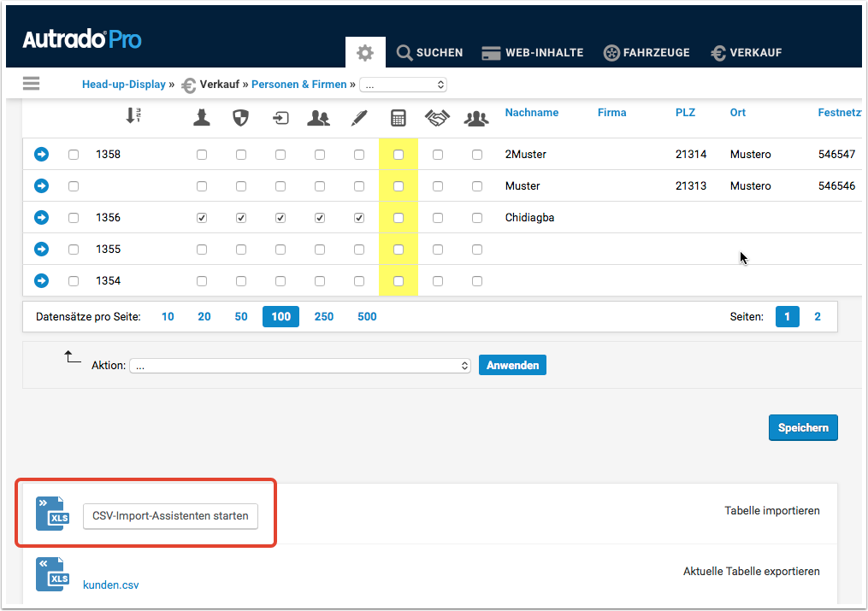Open the SUCHEN menu
Image resolution: width=868 pixels, height=611 pixels.
point(429,53)
